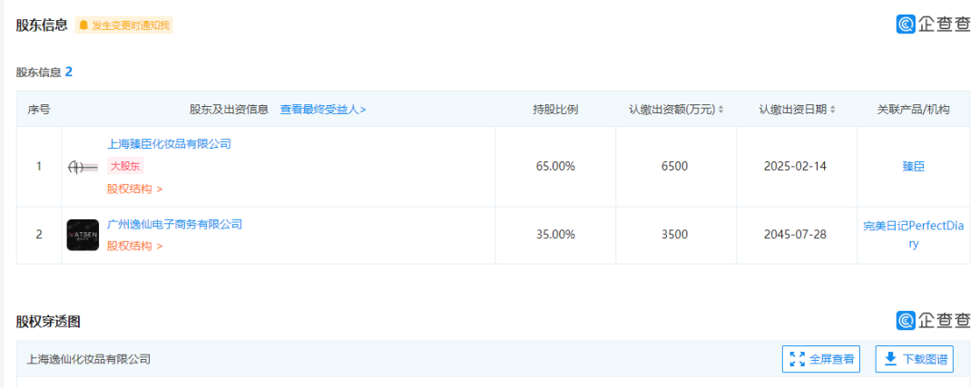980x388 pixels.
Task: Click the 35.00% shareholding cell
Action: (x=555, y=235)
